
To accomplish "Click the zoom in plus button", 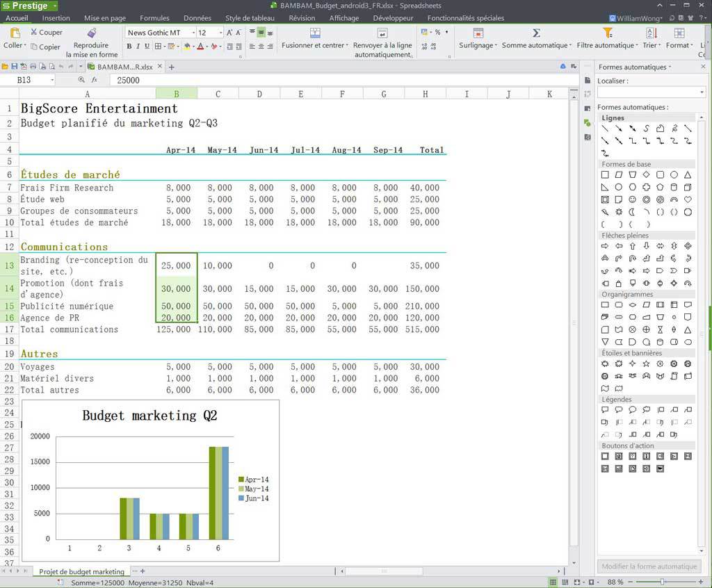I will [701, 582].
